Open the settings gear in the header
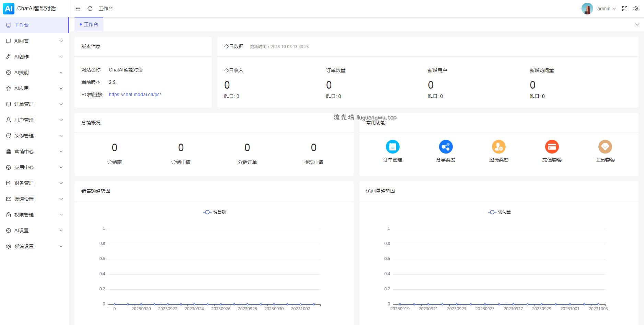This screenshot has height=325, width=644. pos(636,9)
